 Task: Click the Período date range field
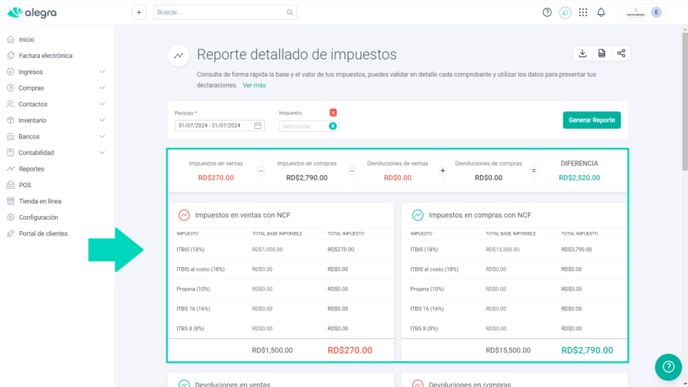click(x=219, y=125)
